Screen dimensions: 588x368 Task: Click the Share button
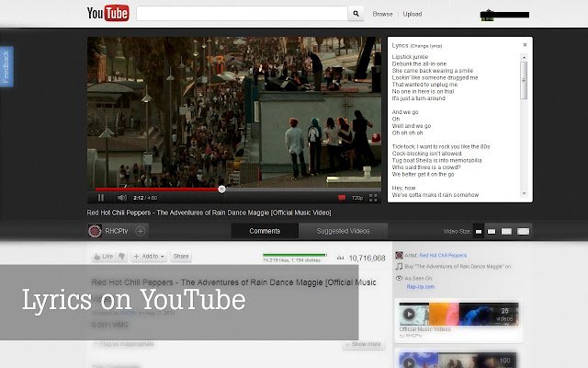click(181, 256)
